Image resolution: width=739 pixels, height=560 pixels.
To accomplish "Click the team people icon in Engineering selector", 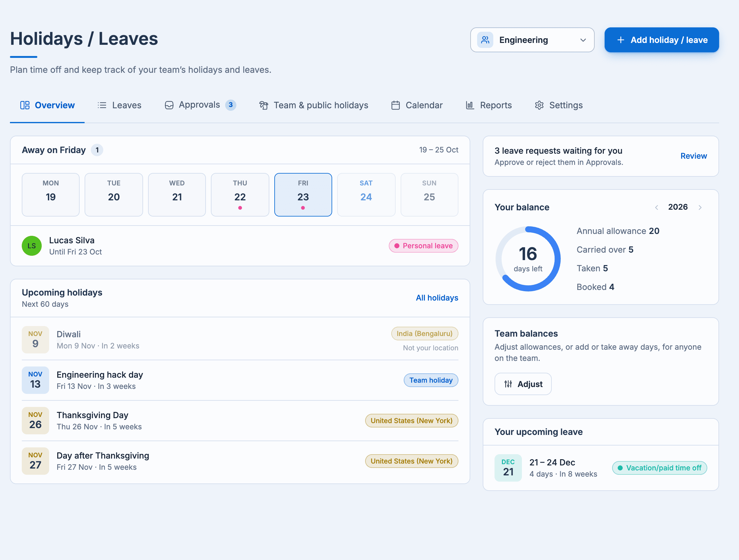I will [x=485, y=40].
